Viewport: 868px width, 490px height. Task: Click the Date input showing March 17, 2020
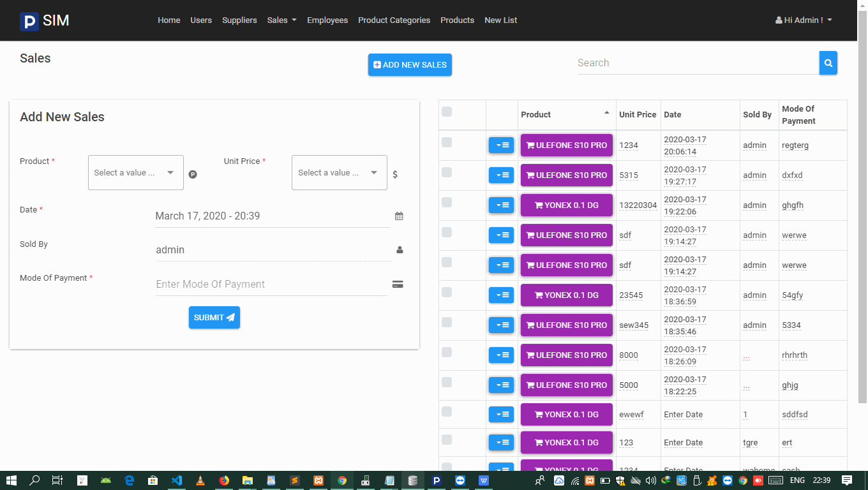point(273,216)
